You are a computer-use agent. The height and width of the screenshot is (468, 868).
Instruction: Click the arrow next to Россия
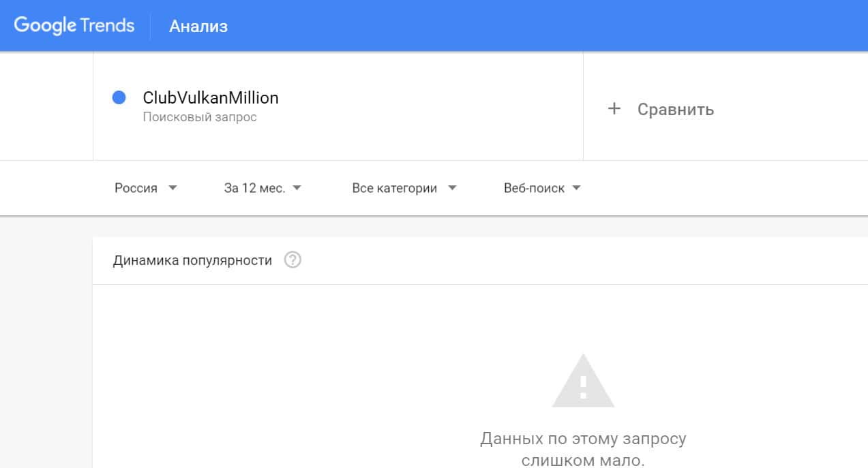(x=173, y=188)
